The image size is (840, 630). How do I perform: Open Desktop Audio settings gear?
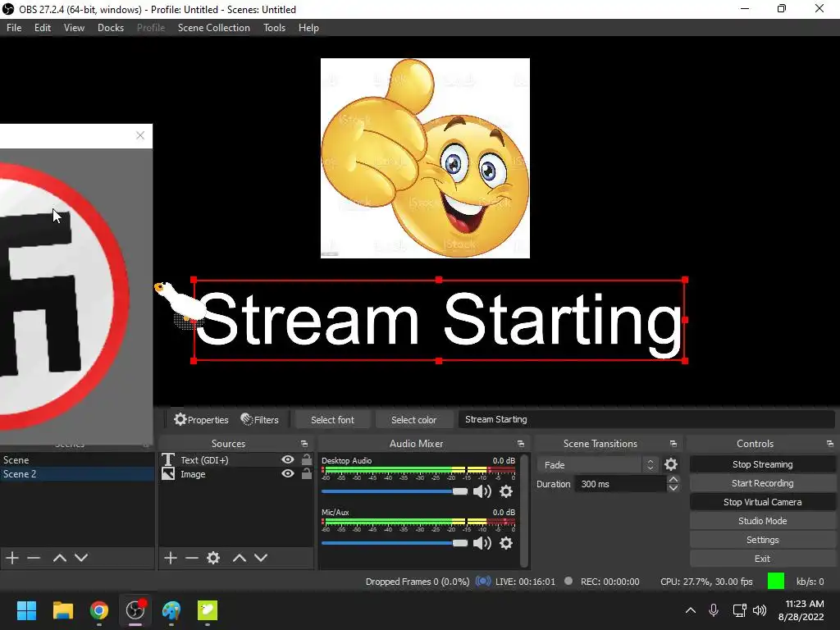[505, 491]
